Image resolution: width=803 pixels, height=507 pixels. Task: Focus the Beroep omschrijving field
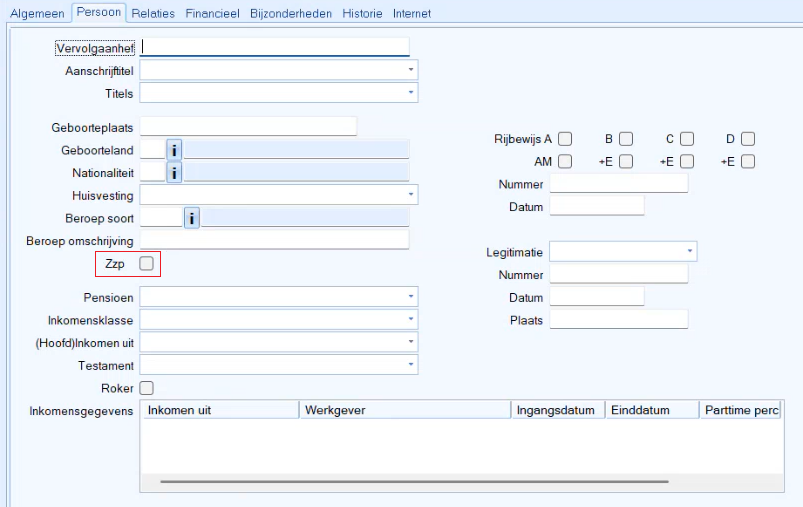coord(275,240)
